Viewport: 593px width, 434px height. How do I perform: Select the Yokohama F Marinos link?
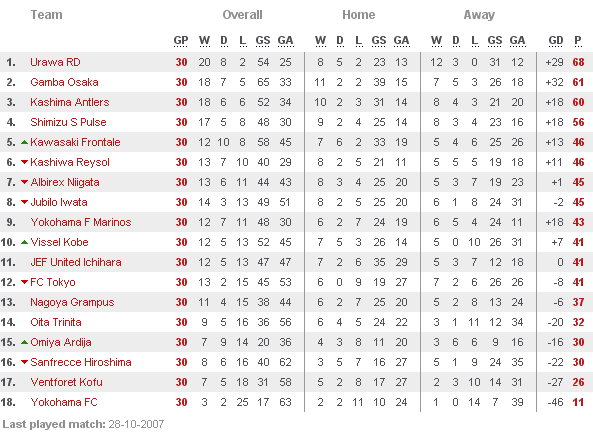click(81, 222)
